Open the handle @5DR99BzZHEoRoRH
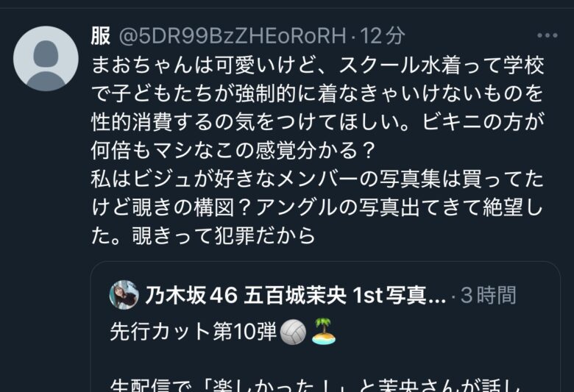This screenshot has height=392, width=574. coord(233,36)
